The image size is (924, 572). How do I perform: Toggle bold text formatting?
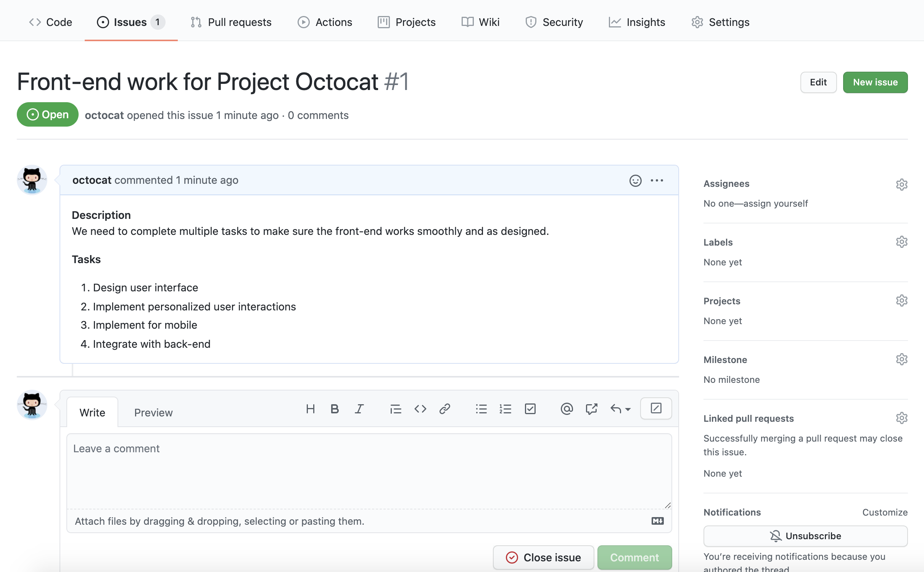[x=334, y=408]
